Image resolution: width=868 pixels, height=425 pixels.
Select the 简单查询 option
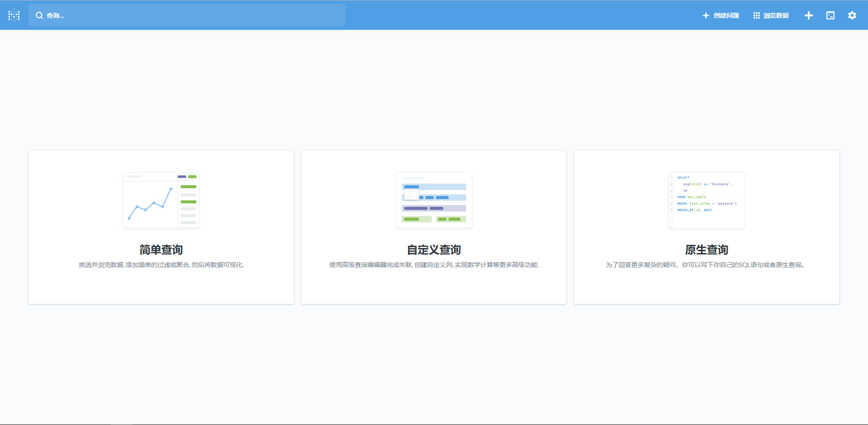pos(161,227)
